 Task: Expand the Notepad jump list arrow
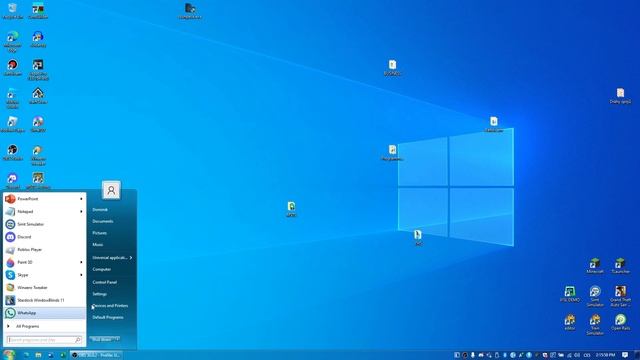(x=81, y=211)
